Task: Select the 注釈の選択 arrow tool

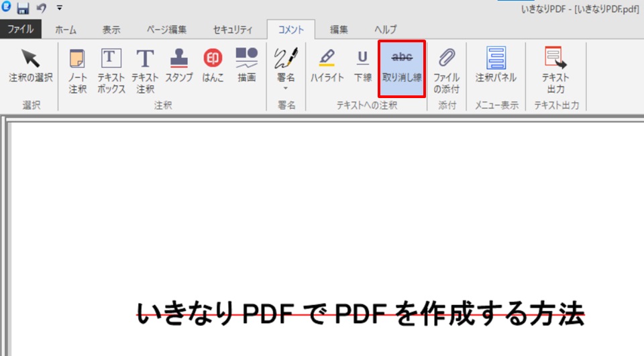Action: coord(31,66)
